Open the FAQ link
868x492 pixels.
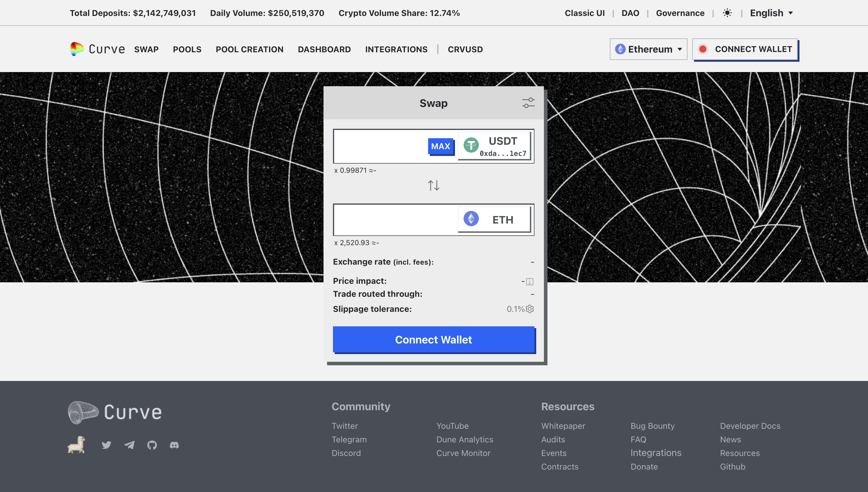pos(638,439)
